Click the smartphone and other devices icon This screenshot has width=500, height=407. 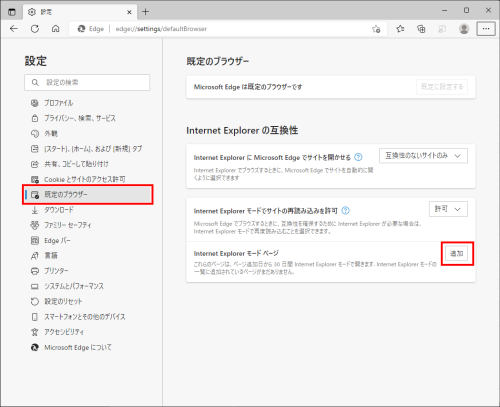[35, 317]
